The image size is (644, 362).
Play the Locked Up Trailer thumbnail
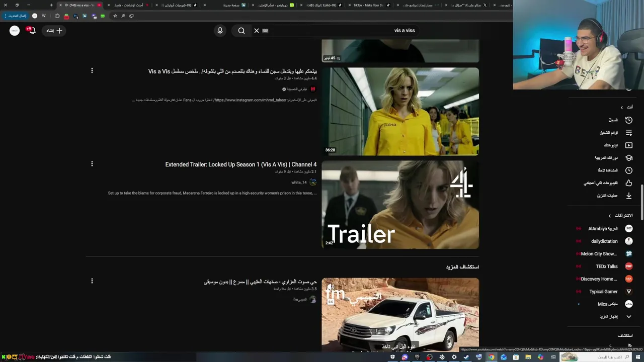point(400,205)
